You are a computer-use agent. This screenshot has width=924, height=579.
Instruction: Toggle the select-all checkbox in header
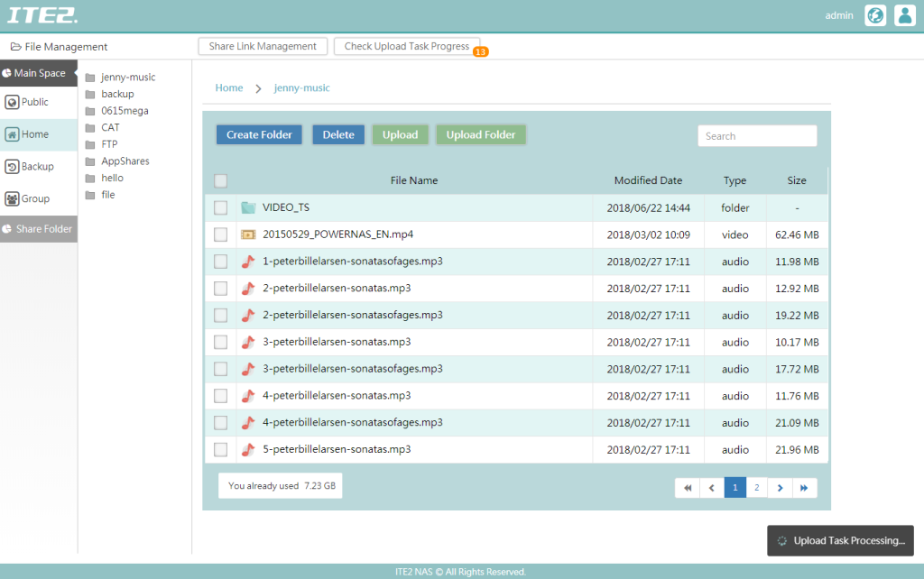pyautogui.click(x=220, y=180)
